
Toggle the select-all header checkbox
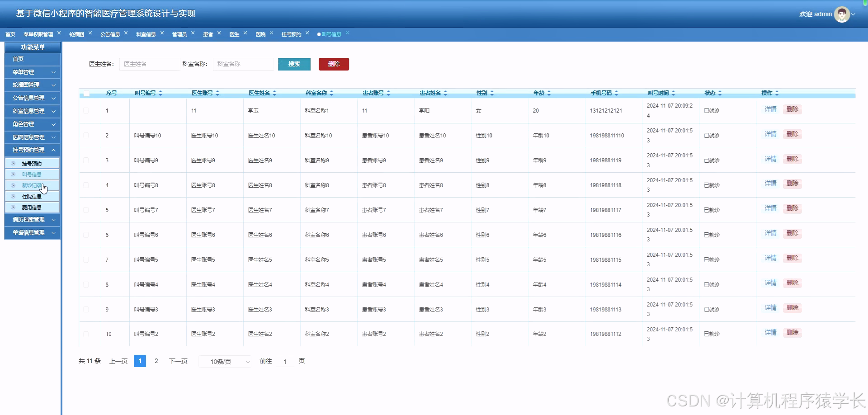tap(86, 94)
